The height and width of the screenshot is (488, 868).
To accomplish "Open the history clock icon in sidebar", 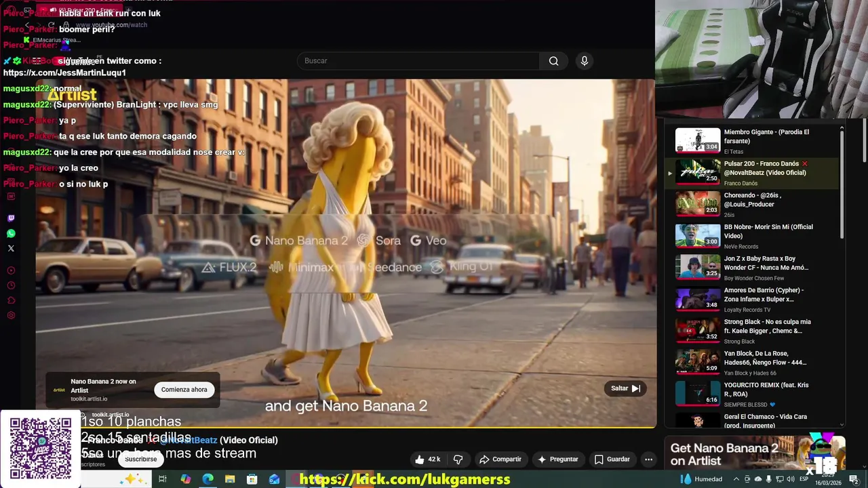I will point(11,285).
